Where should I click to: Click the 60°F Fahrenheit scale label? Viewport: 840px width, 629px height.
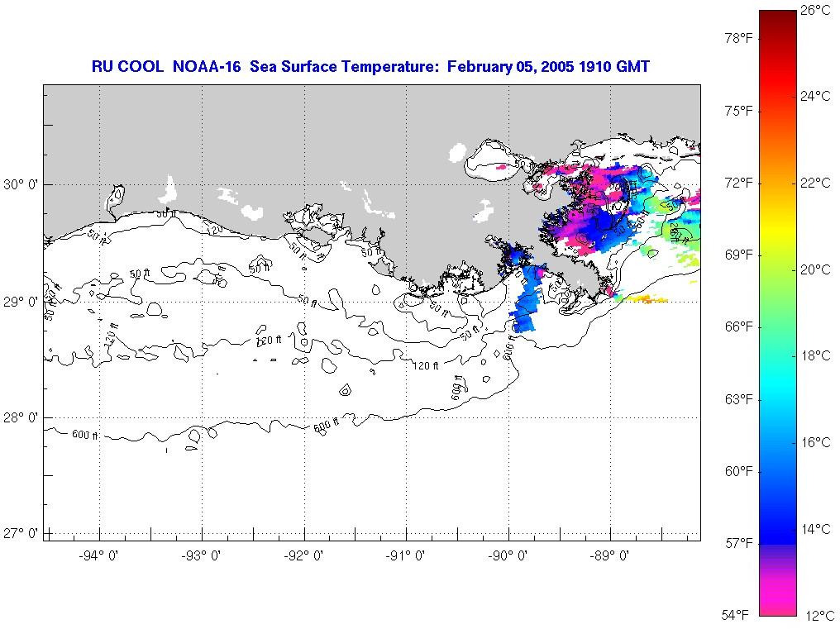[739, 471]
